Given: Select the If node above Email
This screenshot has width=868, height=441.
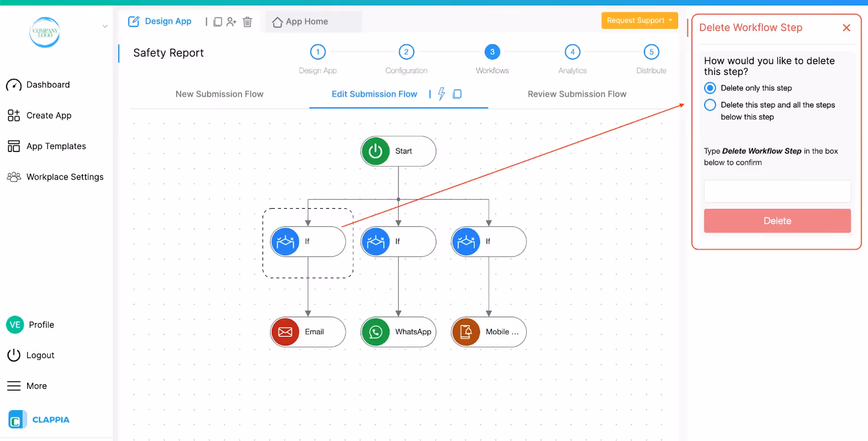Looking at the screenshot, I should click(x=308, y=242).
